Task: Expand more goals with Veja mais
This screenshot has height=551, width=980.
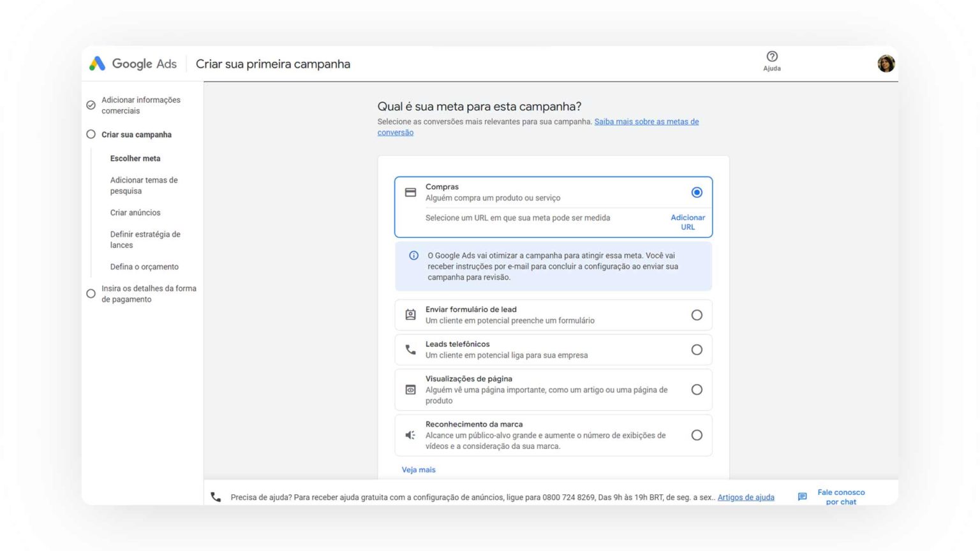Action: (419, 469)
